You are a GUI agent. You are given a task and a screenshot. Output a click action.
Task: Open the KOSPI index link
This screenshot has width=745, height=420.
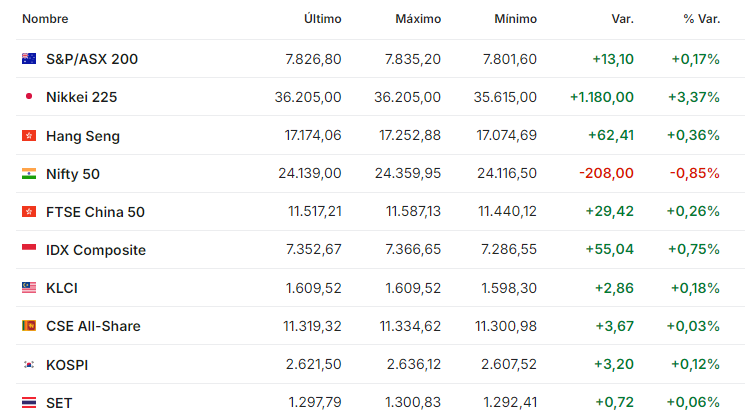pos(67,365)
